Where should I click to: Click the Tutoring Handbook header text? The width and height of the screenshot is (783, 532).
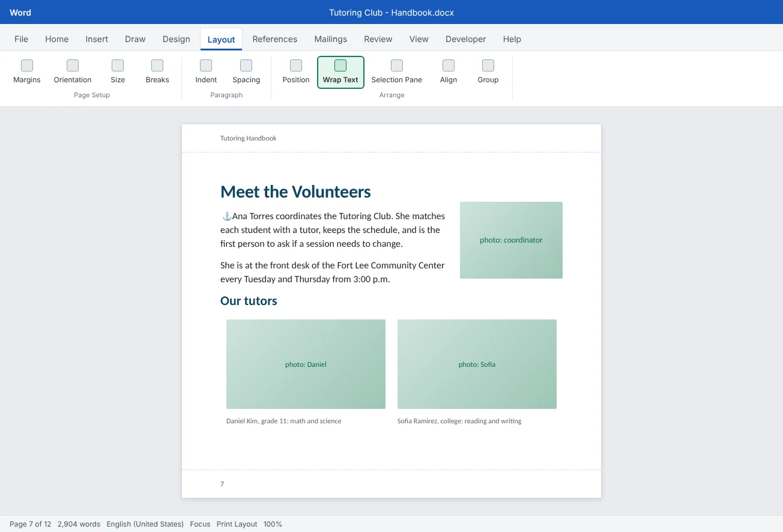[x=249, y=138]
